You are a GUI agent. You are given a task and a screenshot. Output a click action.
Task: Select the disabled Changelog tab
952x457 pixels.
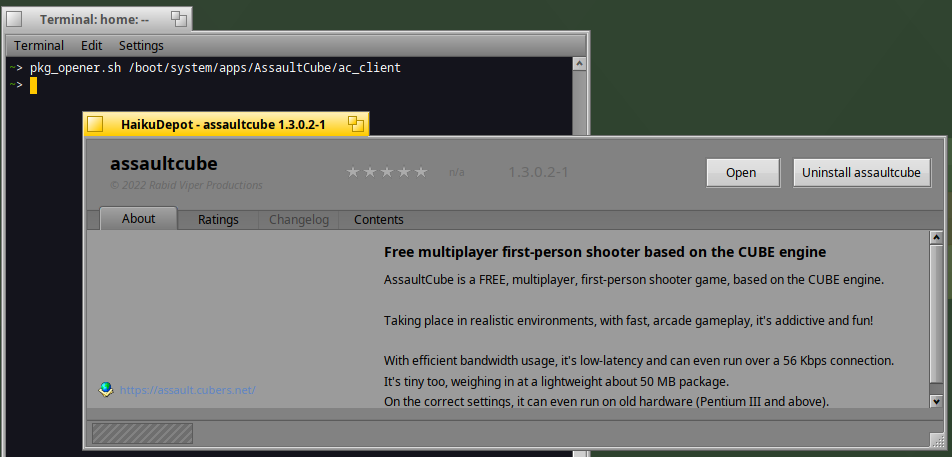[x=299, y=220]
